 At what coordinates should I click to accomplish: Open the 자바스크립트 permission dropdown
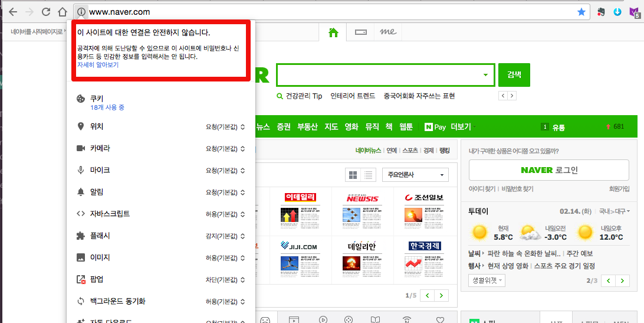[x=225, y=214]
